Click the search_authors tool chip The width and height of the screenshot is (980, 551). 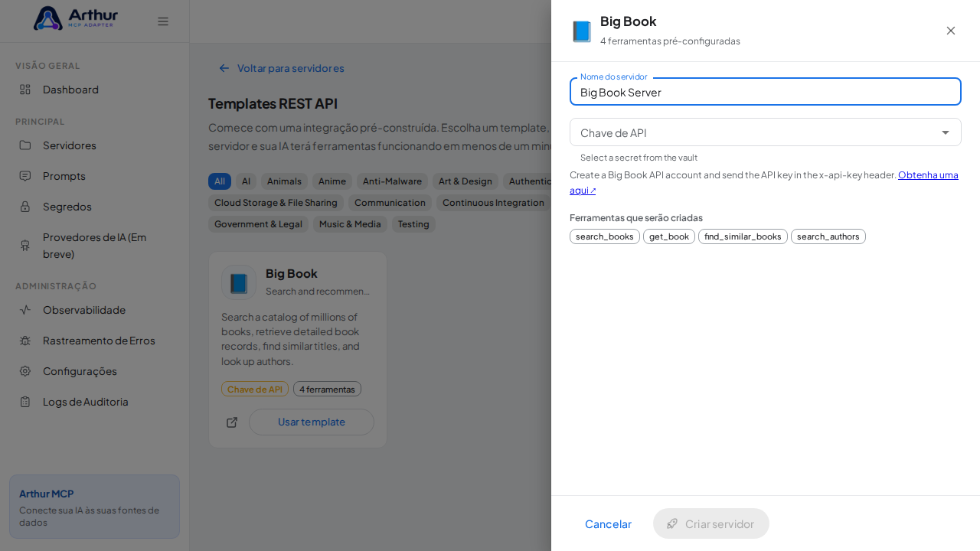pos(828,236)
